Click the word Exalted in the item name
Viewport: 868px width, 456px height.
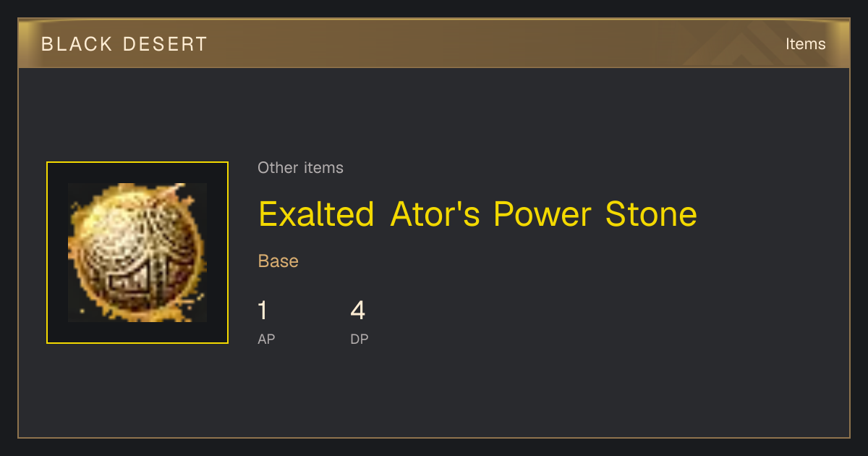(316, 214)
